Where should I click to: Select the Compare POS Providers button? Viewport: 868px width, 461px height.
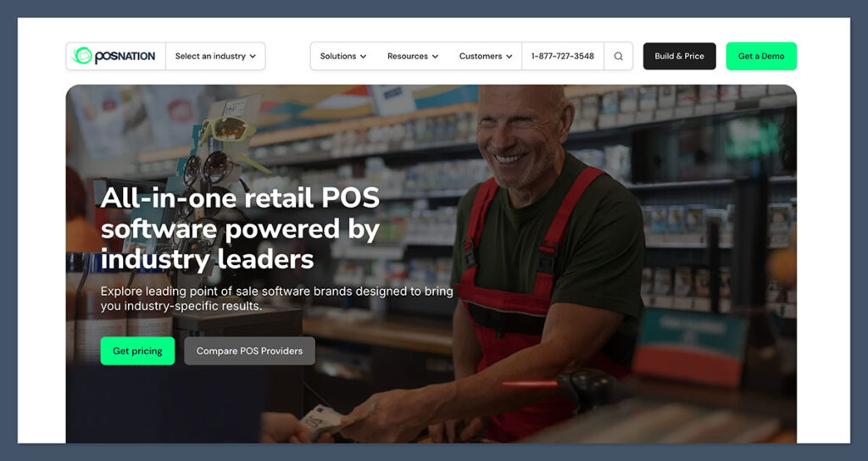click(250, 351)
